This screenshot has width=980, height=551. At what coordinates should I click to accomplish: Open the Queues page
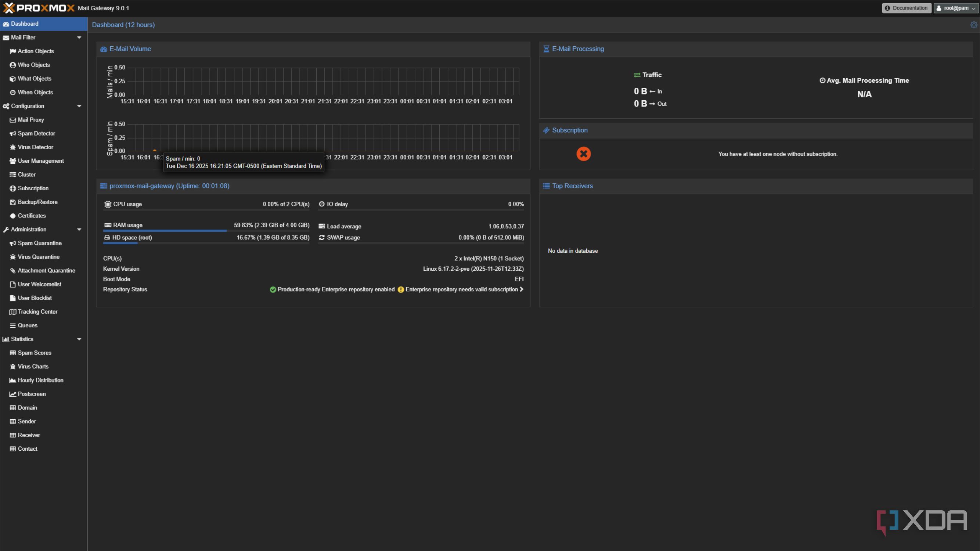44,325
